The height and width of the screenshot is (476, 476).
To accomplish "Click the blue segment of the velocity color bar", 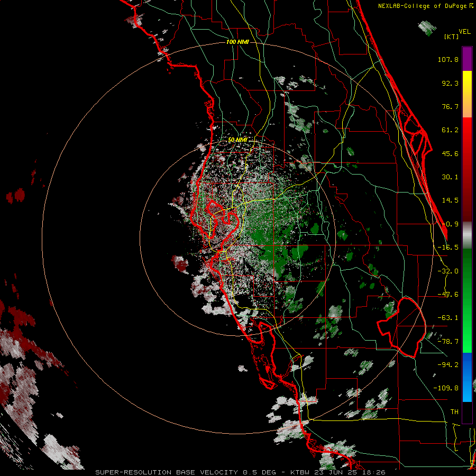I will [x=467, y=377].
